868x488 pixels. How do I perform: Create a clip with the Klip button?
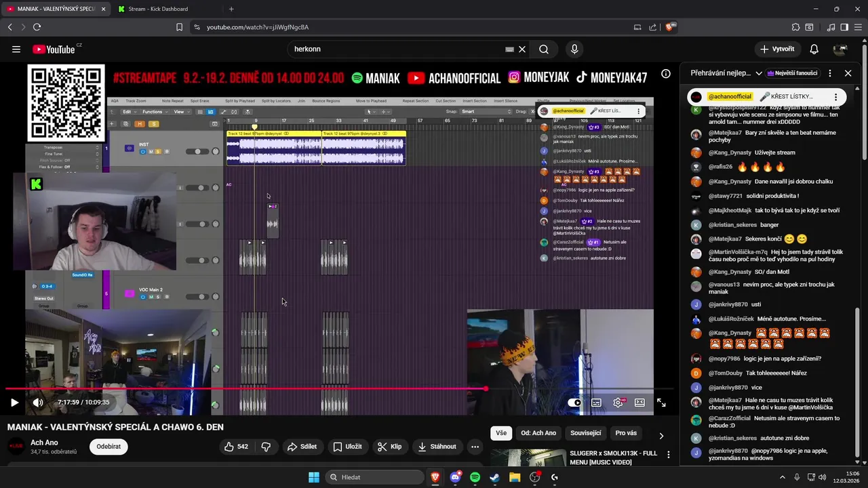pos(389,447)
